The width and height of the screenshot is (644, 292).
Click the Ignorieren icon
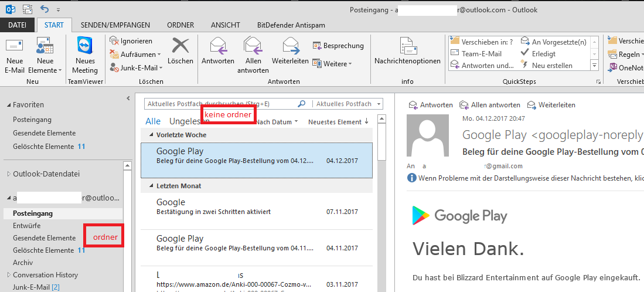pyautogui.click(x=114, y=40)
